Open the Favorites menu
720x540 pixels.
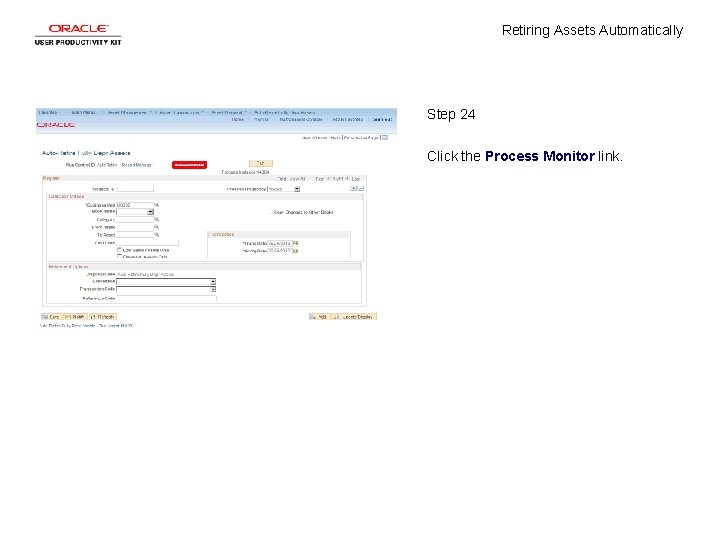coord(50,112)
